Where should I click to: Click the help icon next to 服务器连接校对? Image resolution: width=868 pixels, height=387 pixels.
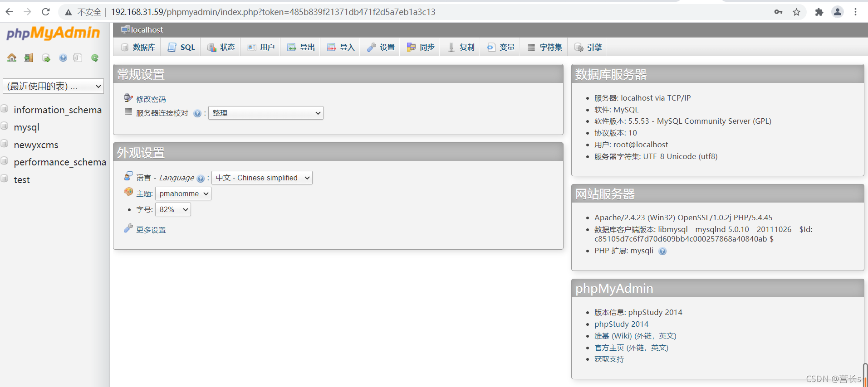pos(197,113)
